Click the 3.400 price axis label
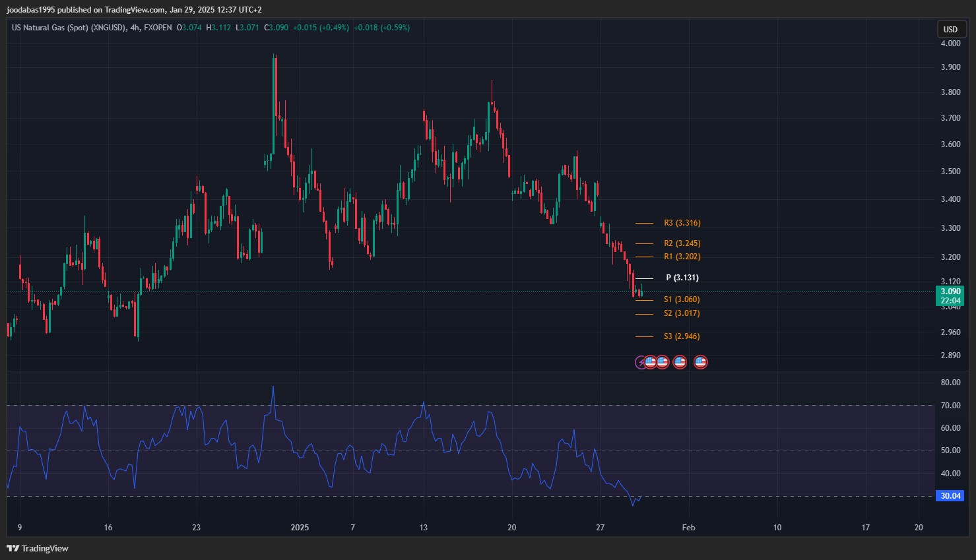The height and width of the screenshot is (560, 976). click(951, 199)
